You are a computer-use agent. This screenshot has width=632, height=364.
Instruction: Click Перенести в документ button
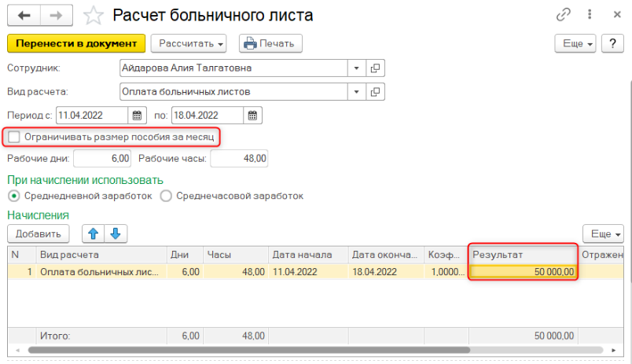(75, 43)
